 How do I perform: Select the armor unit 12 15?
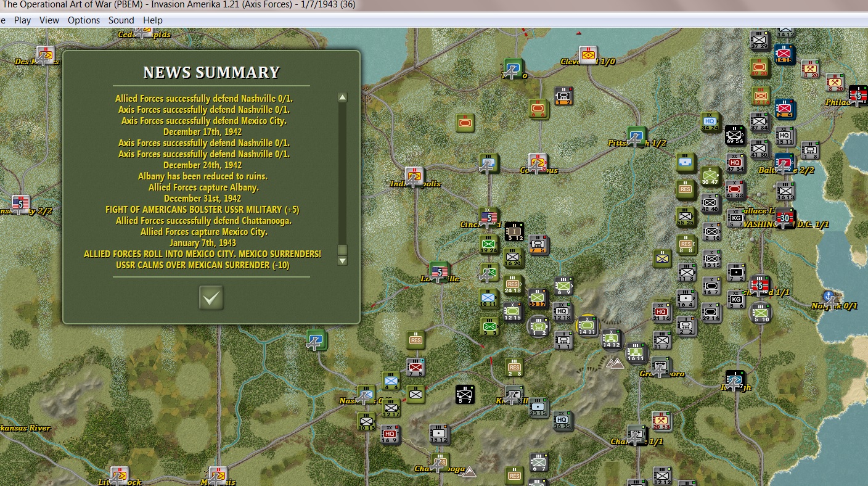[x=514, y=312]
